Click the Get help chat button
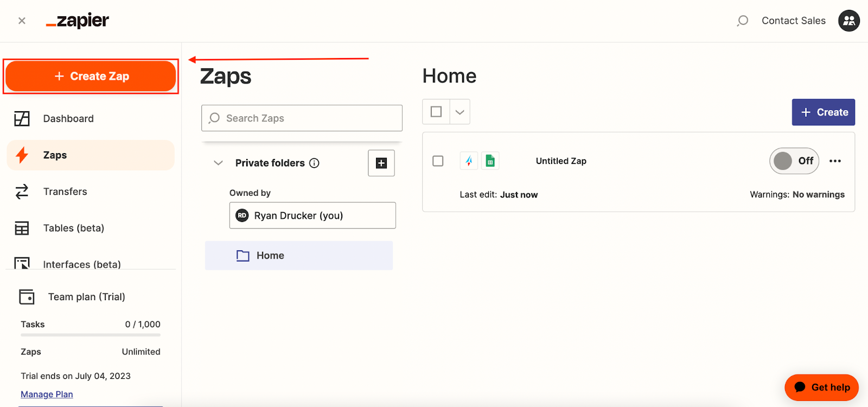The width and height of the screenshot is (868, 407). [x=821, y=387]
